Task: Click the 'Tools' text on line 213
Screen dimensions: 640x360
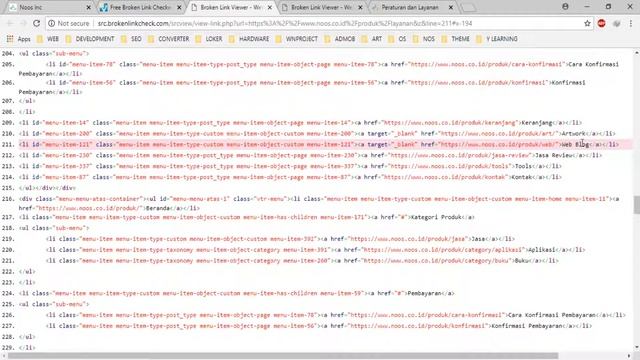Action: coord(523,166)
